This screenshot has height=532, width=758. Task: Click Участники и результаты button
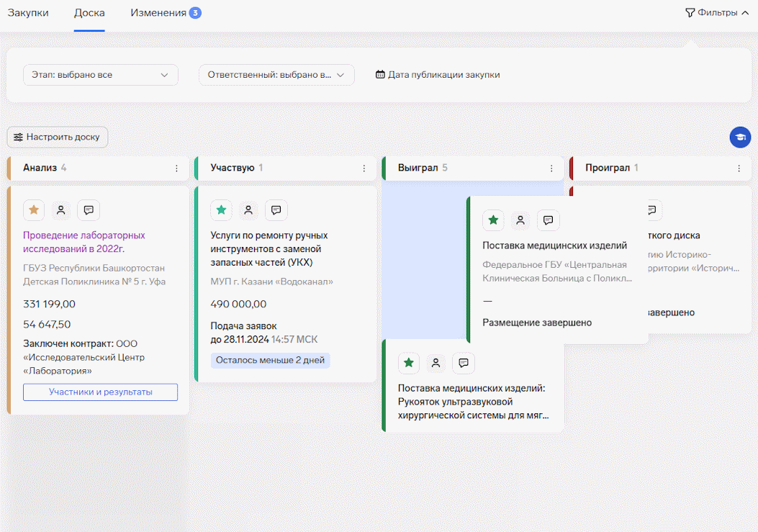click(x=101, y=392)
